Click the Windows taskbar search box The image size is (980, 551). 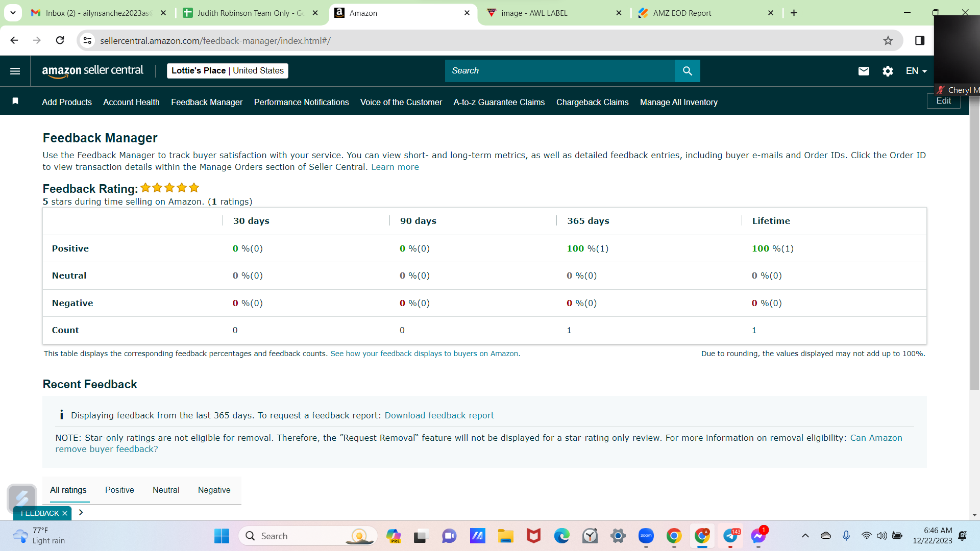click(308, 536)
